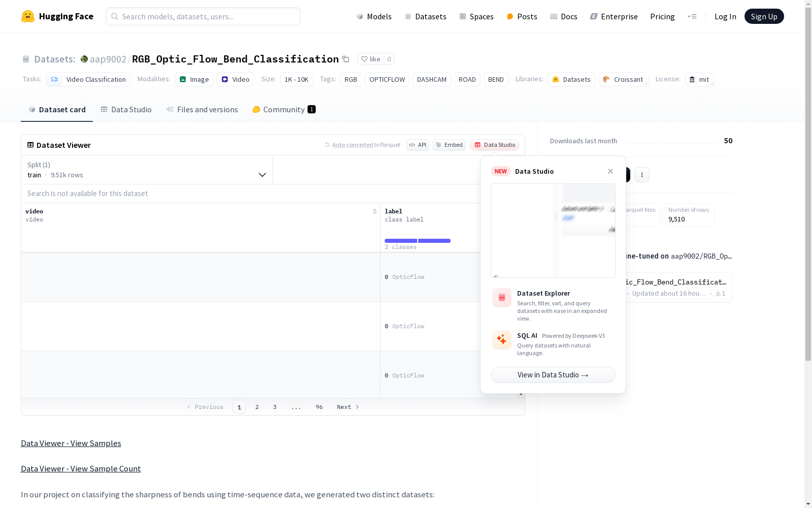Click Next page in pagination
This screenshot has height=508, width=812.
tap(348, 407)
